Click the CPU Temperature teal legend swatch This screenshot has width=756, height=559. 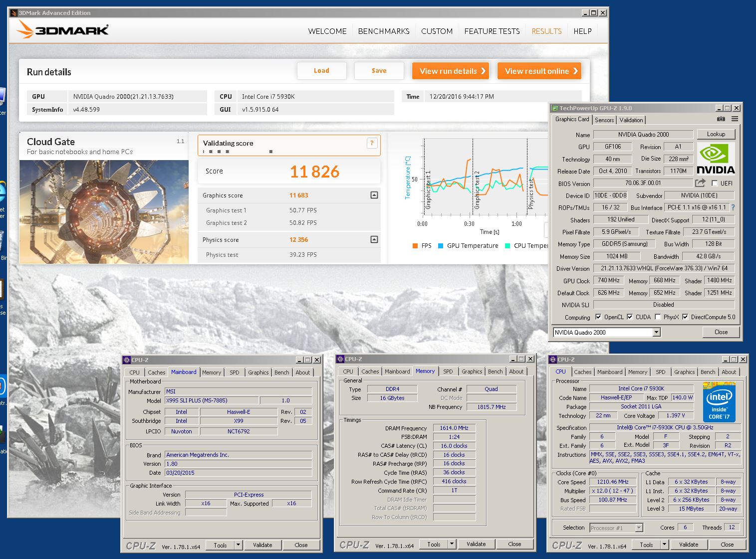coord(507,246)
